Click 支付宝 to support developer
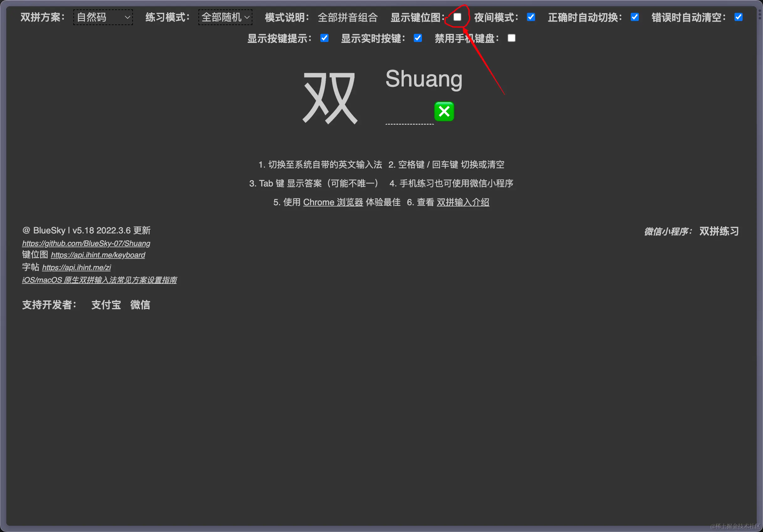The width and height of the screenshot is (763, 532). click(106, 305)
